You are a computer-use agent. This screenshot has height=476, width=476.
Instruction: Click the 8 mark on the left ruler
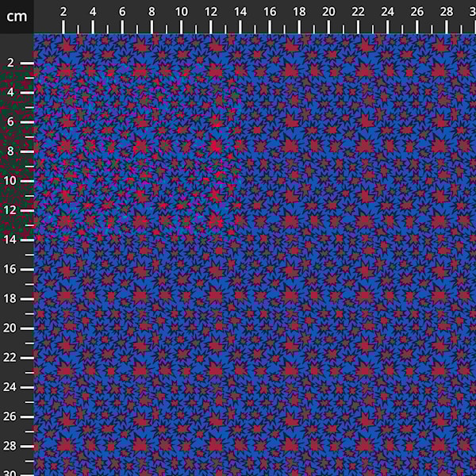click(x=27, y=151)
